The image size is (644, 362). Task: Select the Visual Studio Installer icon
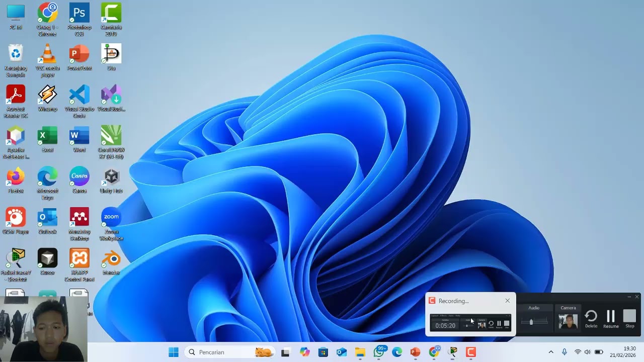(111, 99)
